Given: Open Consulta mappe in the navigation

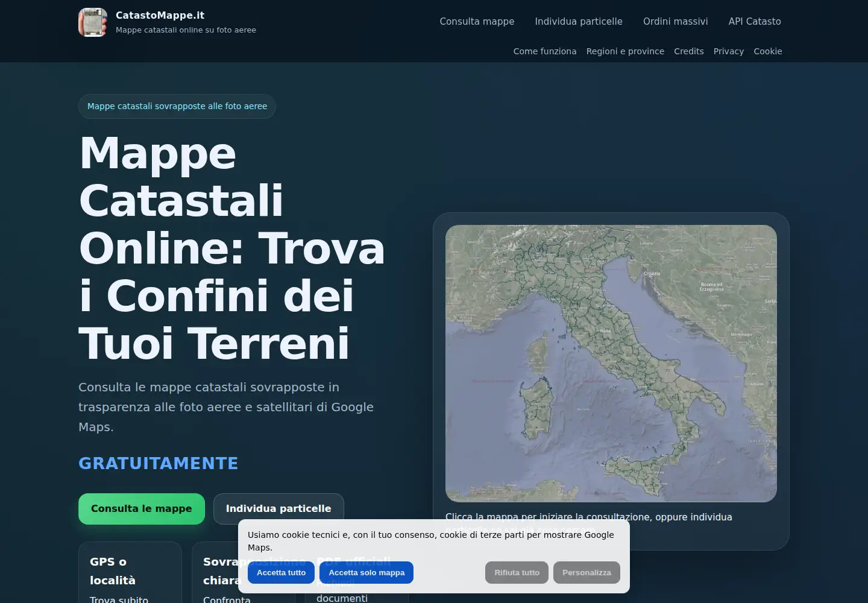Looking at the screenshot, I should [477, 21].
